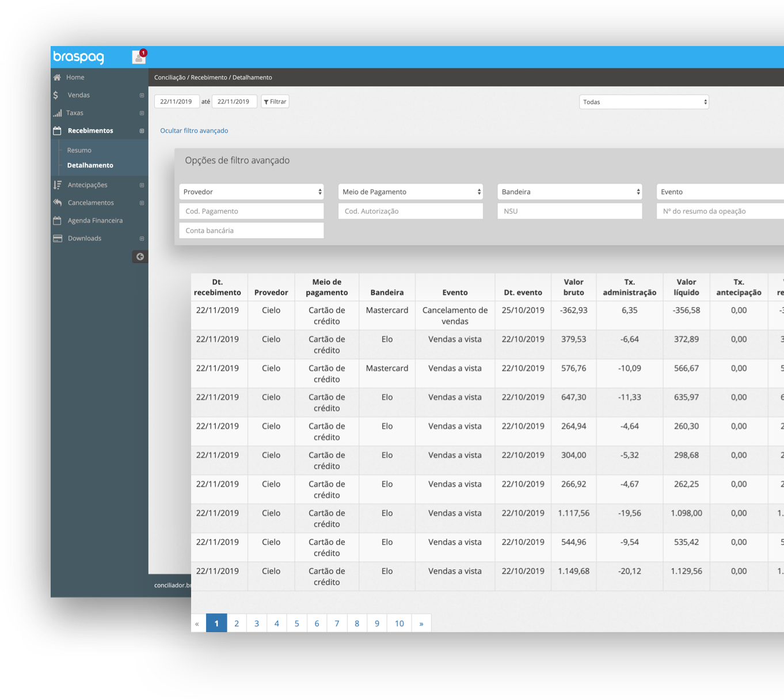
Task: Open the Evento dropdown
Action: [720, 192]
